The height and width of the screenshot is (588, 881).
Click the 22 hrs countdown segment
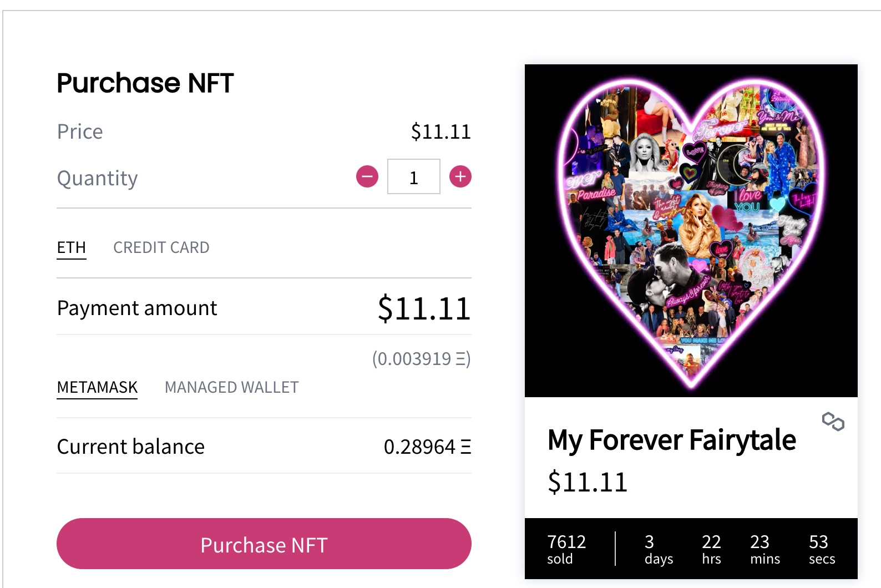(711, 549)
